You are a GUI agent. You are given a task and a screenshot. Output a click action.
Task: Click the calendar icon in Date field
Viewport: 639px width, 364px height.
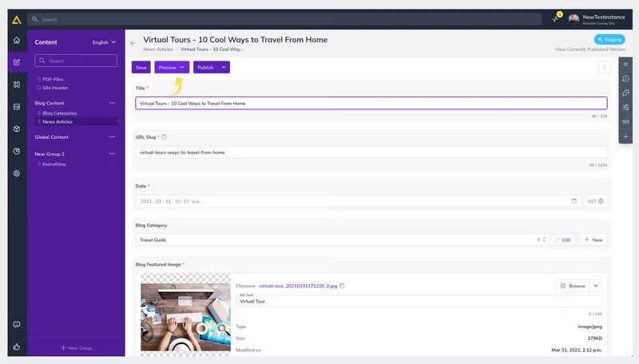click(x=574, y=201)
